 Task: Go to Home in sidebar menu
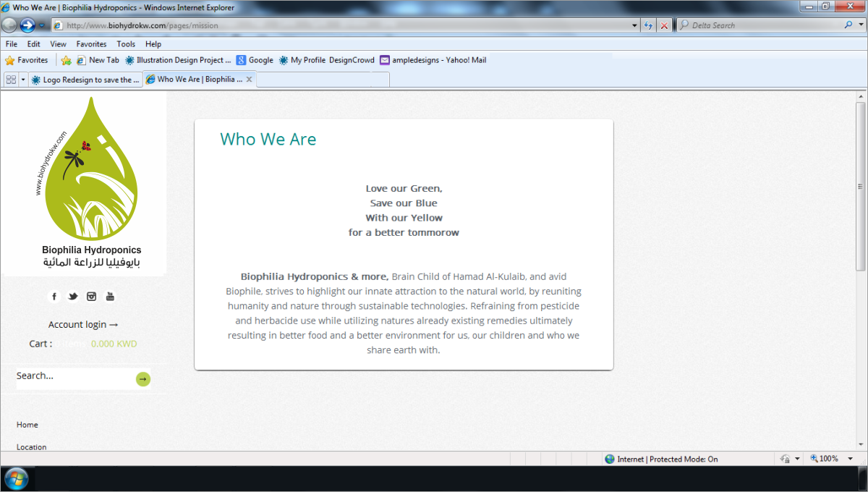coord(27,425)
